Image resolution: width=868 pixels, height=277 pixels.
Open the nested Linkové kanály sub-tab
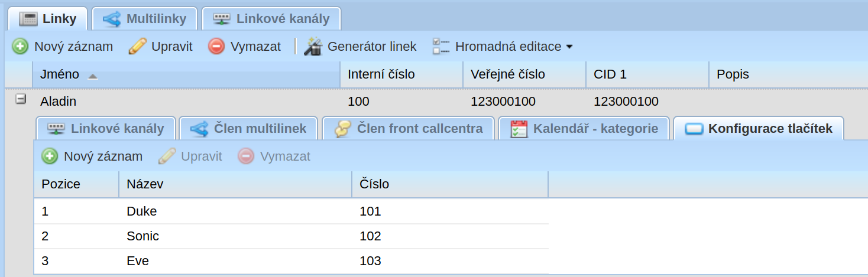click(105, 128)
